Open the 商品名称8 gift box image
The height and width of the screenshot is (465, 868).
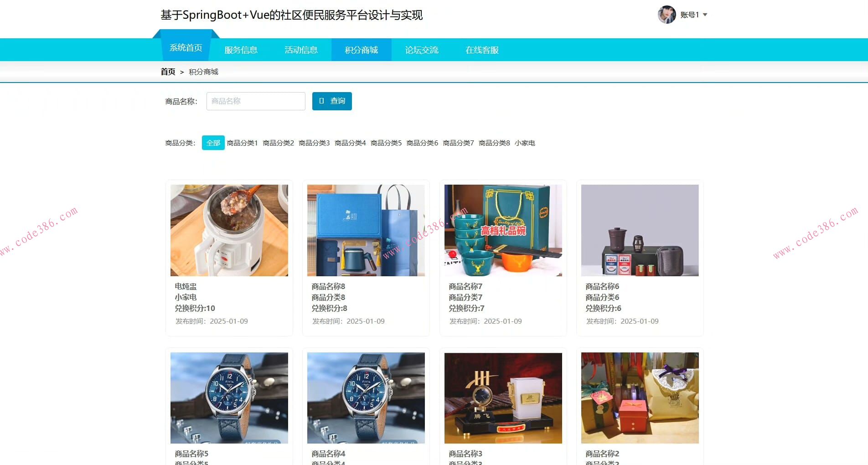[x=366, y=230]
